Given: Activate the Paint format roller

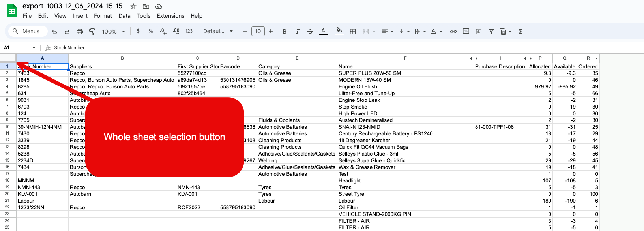Looking at the screenshot, I should 92,32.
